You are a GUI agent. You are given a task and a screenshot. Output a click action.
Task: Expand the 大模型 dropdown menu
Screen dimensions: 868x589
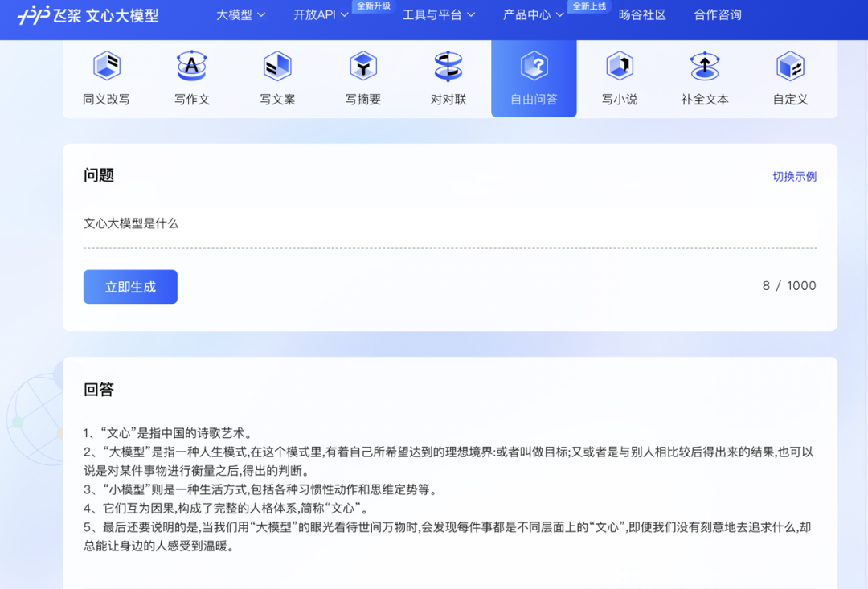[241, 14]
